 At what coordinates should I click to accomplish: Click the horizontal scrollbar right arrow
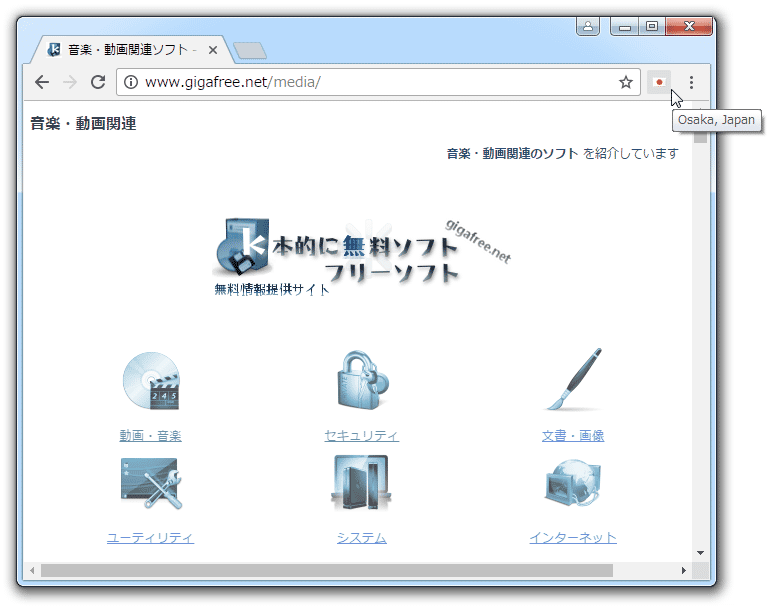[684, 571]
